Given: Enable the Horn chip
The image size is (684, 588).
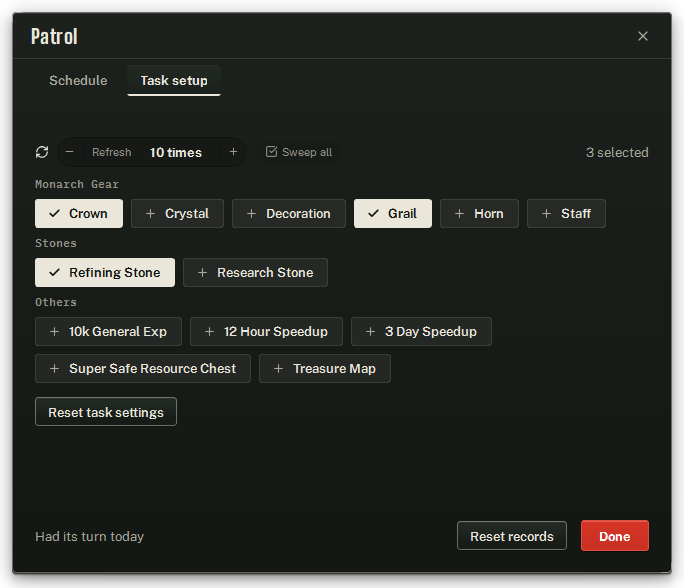Looking at the screenshot, I should tap(479, 213).
